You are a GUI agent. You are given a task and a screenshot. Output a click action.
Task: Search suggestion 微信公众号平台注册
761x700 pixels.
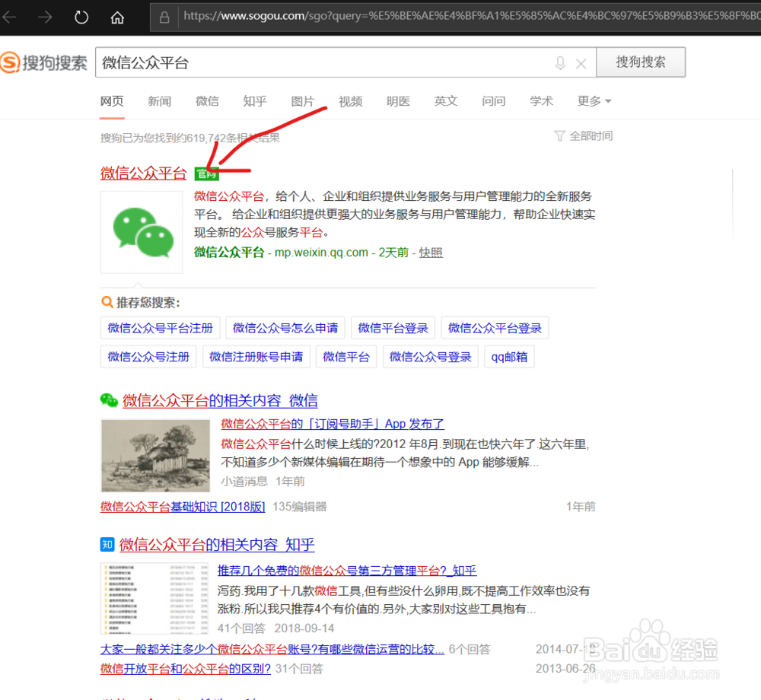coord(160,328)
